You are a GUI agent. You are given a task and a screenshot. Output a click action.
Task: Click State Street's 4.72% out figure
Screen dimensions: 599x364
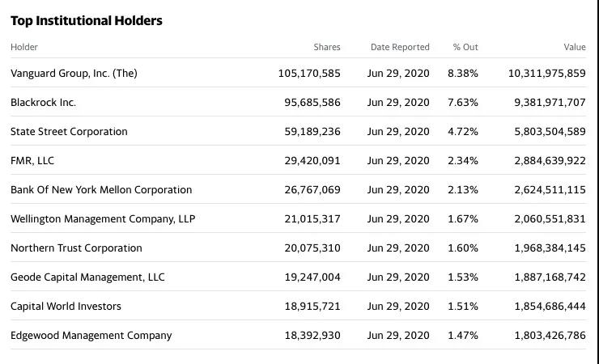click(x=463, y=132)
